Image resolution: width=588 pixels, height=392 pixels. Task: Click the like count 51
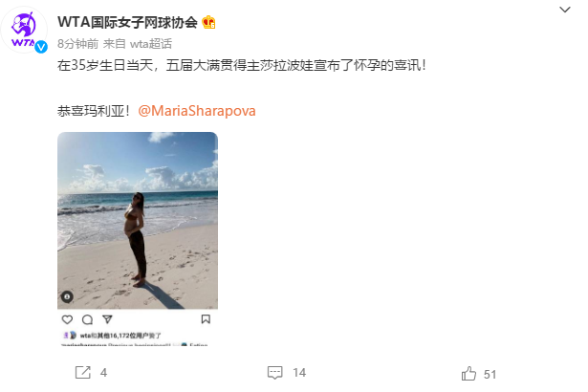490,375
